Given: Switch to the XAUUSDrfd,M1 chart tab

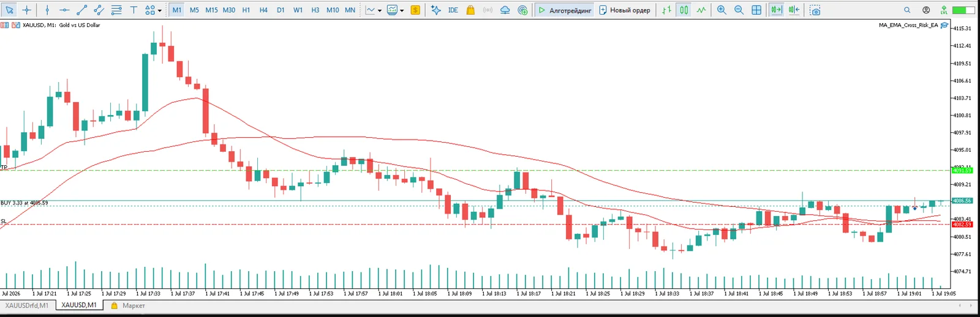Looking at the screenshot, I should 26,305.
